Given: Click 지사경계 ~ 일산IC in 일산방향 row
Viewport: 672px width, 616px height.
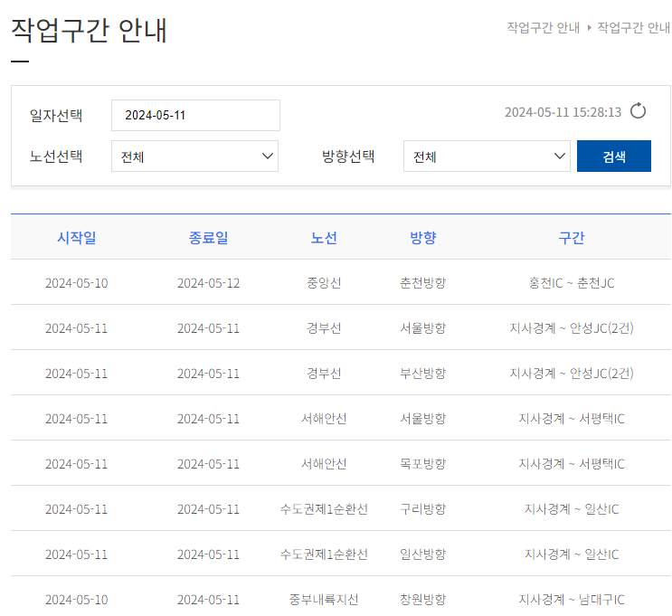Looking at the screenshot, I should coord(572,554).
